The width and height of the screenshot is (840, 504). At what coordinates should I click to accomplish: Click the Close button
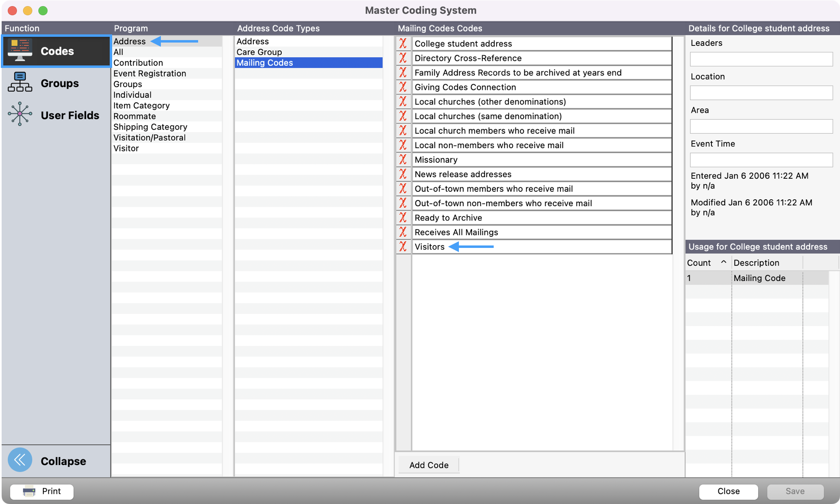coord(728,491)
